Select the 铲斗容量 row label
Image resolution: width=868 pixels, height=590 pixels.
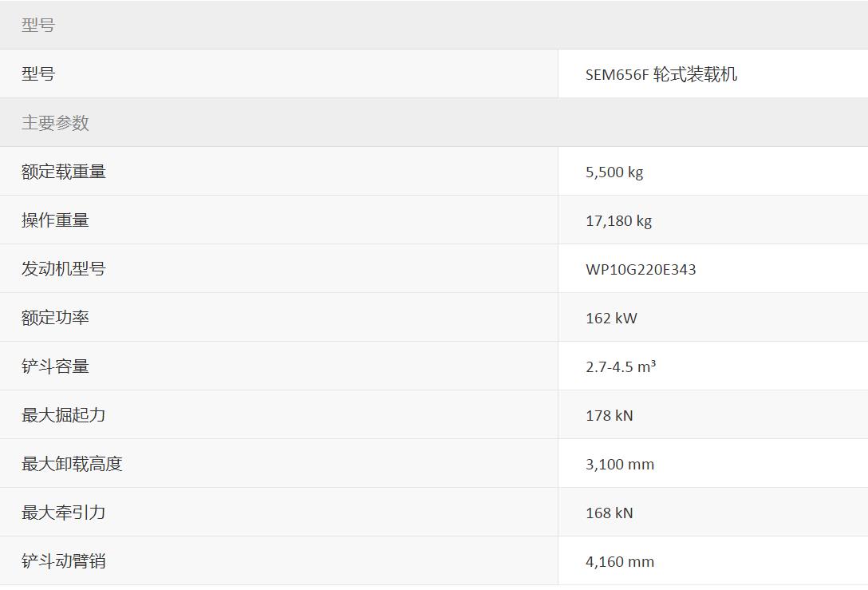tap(55, 366)
